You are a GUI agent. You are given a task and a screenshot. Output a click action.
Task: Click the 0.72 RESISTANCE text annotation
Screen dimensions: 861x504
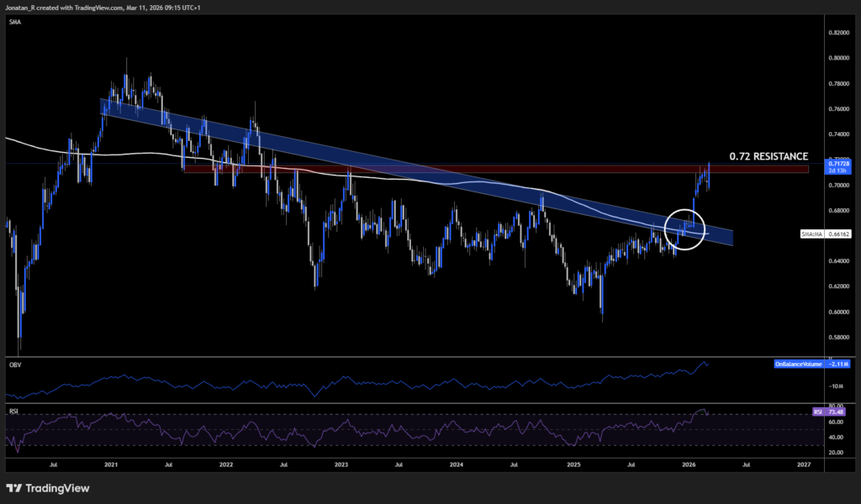coord(767,155)
